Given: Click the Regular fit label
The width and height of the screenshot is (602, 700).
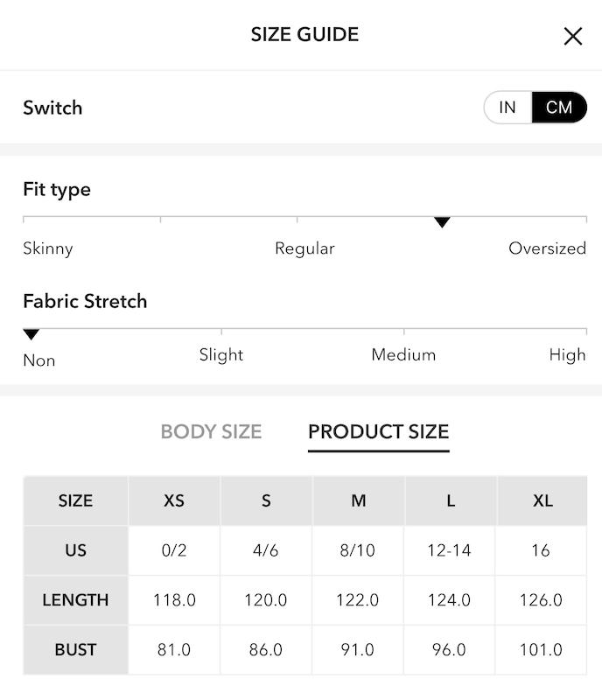Looking at the screenshot, I should click(x=304, y=248).
